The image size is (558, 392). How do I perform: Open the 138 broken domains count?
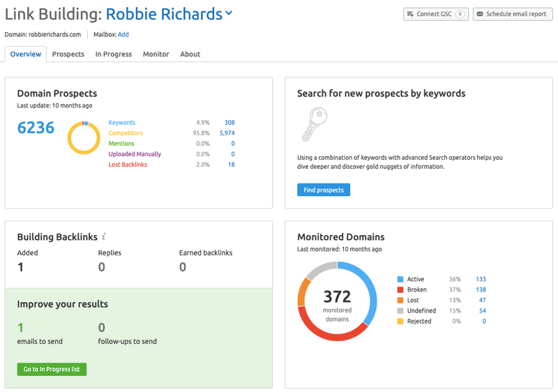480,290
